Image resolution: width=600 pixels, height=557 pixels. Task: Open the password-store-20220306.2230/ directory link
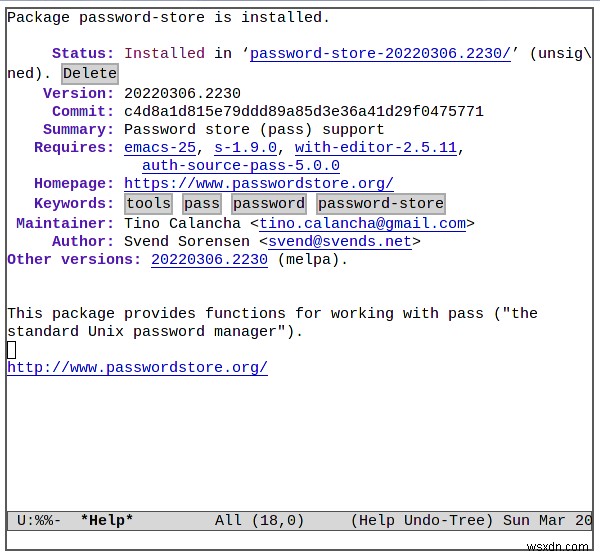pyautogui.click(x=380, y=53)
